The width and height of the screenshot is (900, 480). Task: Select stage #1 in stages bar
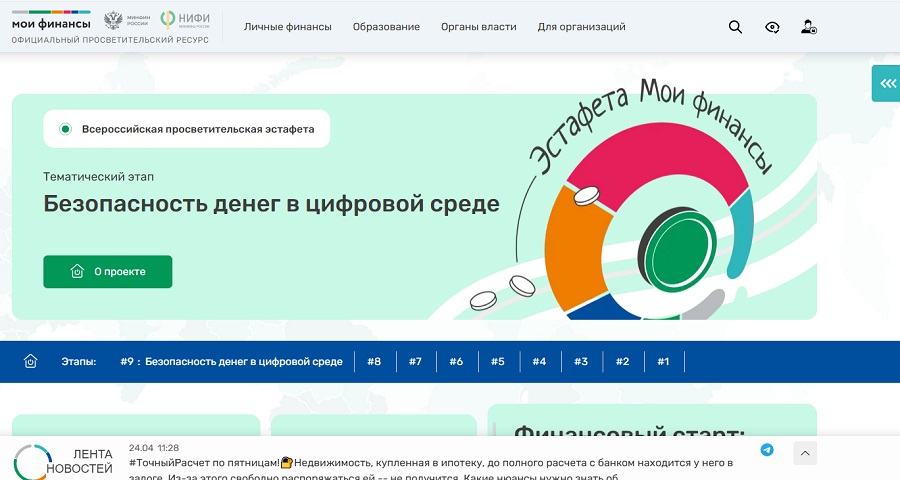[663, 362]
